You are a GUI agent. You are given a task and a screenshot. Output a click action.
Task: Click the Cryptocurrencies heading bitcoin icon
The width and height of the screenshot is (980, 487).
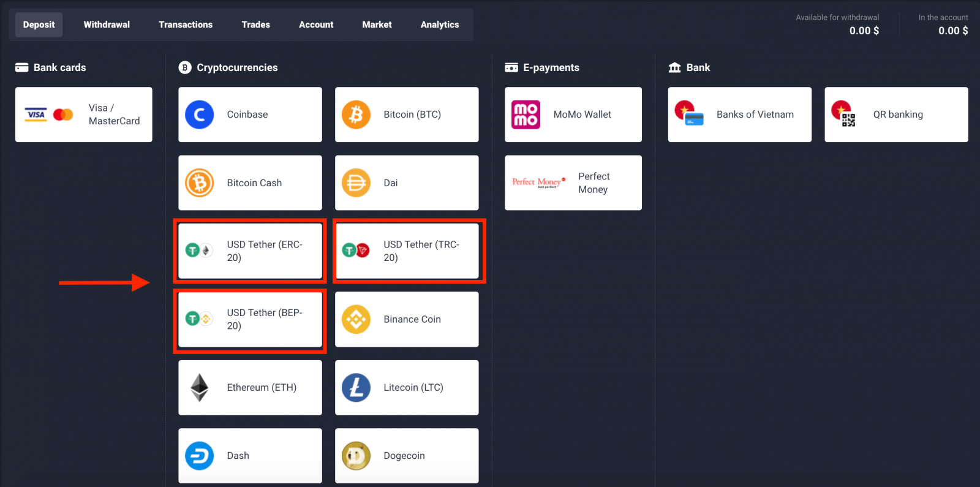pyautogui.click(x=185, y=67)
